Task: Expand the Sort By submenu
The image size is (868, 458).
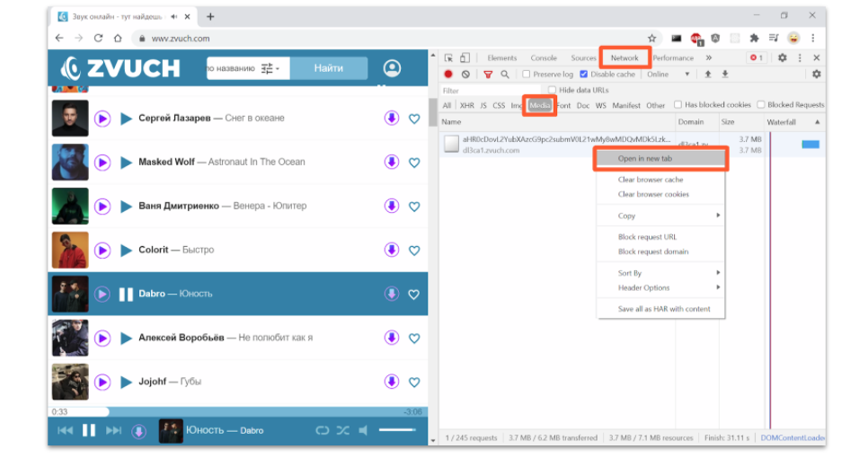Action: pos(661,273)
